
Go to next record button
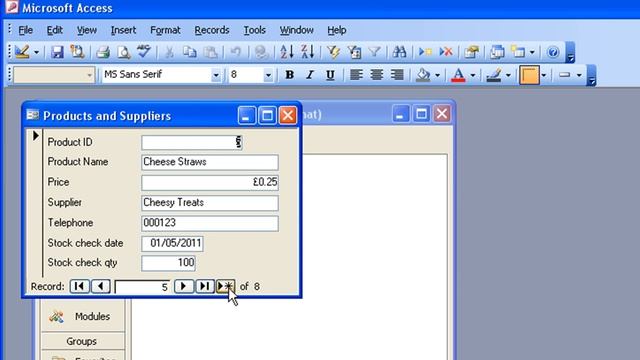point(184,286)
